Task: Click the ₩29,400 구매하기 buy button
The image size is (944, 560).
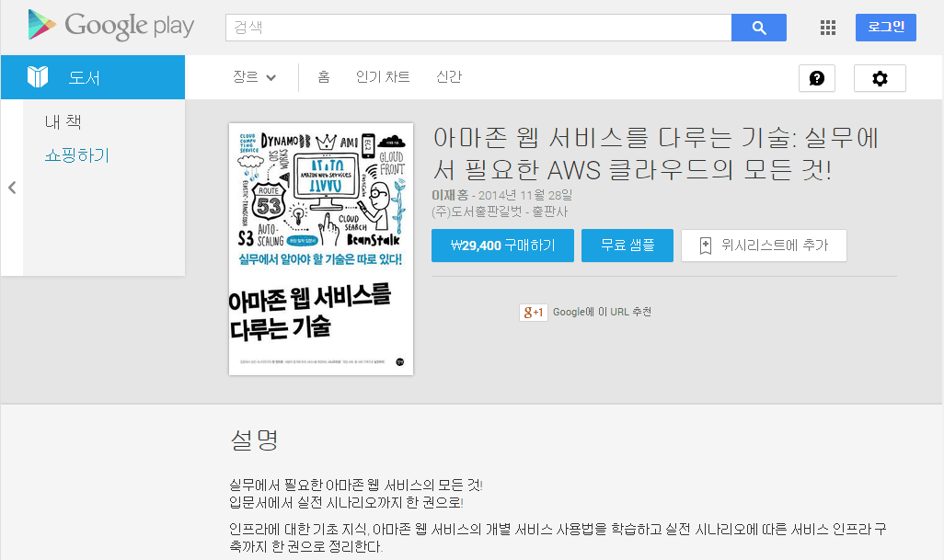Action: click(x=502, y=246)
